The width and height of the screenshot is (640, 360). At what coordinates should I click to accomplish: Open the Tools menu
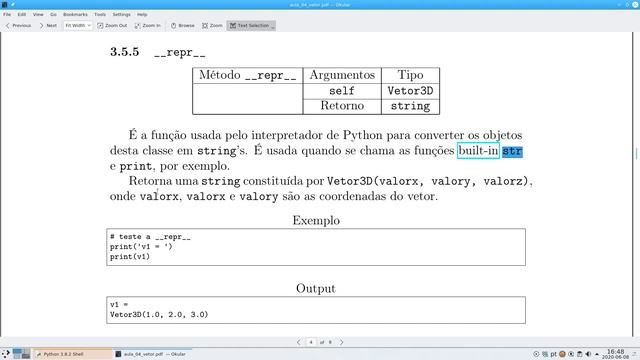(100, 14)
